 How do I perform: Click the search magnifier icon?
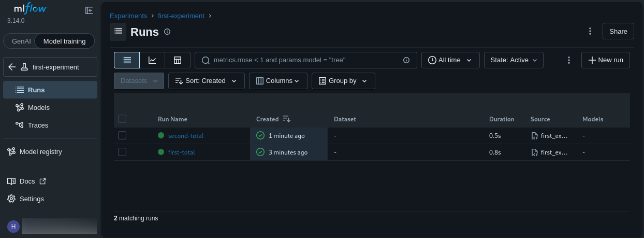pyautogui.click(x=206, y=60)
